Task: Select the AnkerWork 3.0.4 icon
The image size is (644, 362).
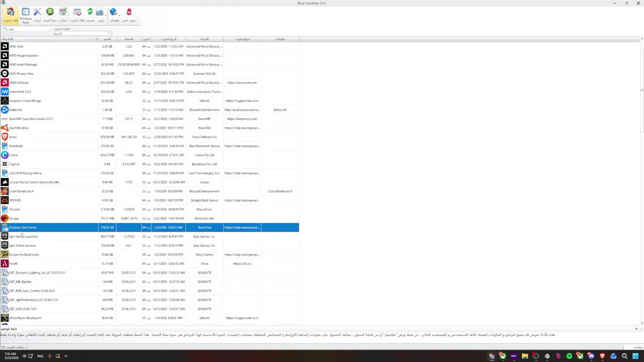Action: click(x=5, y=92)
